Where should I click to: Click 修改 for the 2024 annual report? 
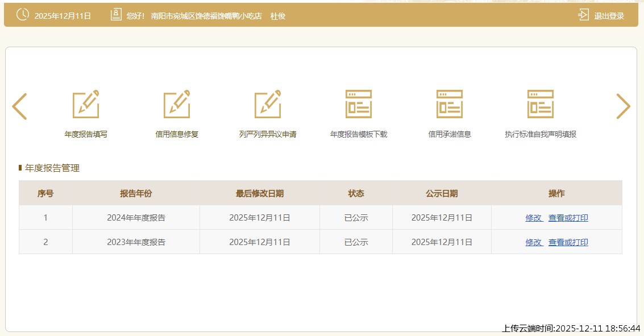[x=534, y=218]
